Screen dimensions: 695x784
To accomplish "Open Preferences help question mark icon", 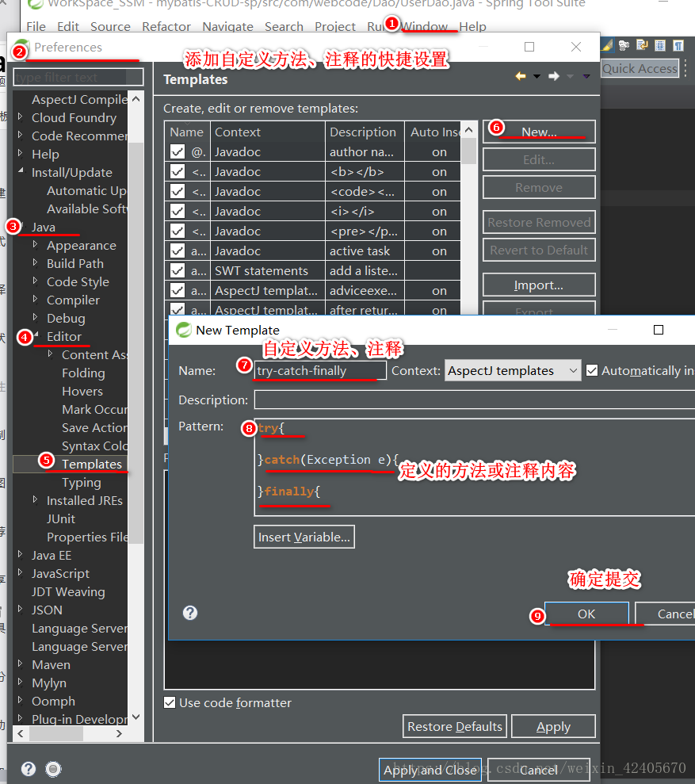I will tap(29, 768).
